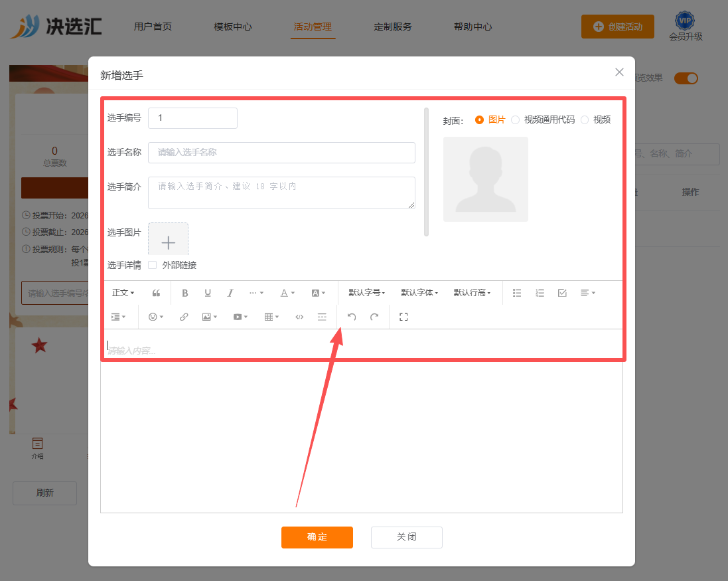Click the VIP 会员升级 badge
728x581 pixels.
[x=686, y=27]
